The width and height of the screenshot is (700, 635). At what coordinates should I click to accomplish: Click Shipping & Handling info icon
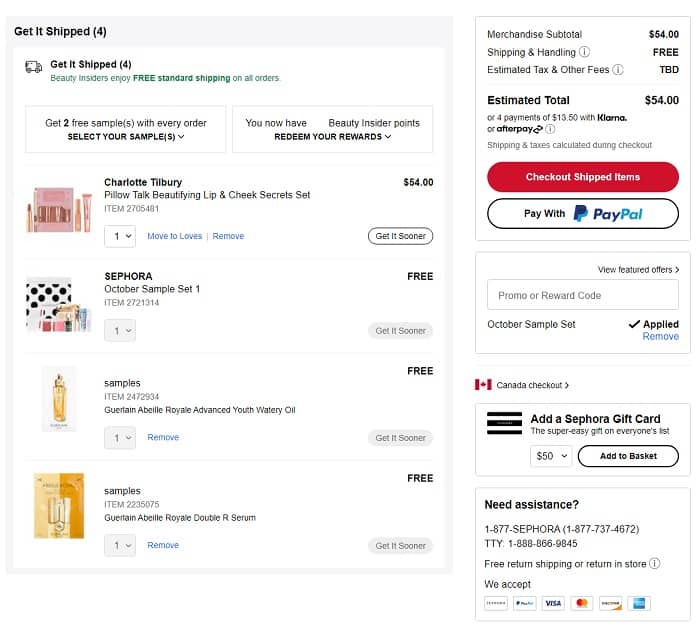point(584,52)
